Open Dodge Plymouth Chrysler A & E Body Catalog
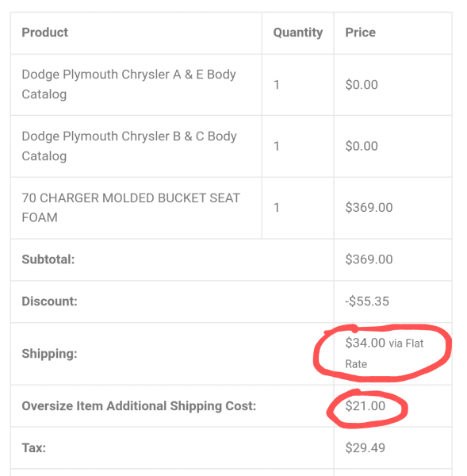This screenshot has height=476, width=467. 128,84
